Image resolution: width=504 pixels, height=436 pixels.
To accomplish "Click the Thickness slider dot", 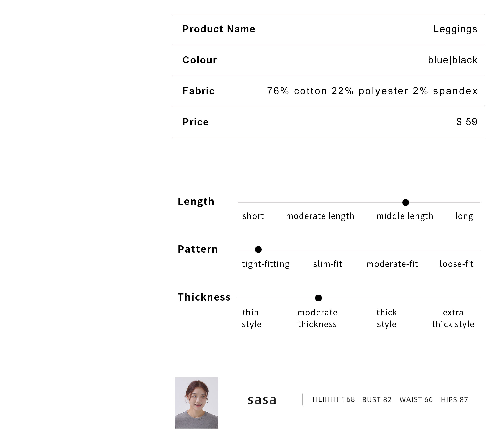I will click(x=318, y=298).
